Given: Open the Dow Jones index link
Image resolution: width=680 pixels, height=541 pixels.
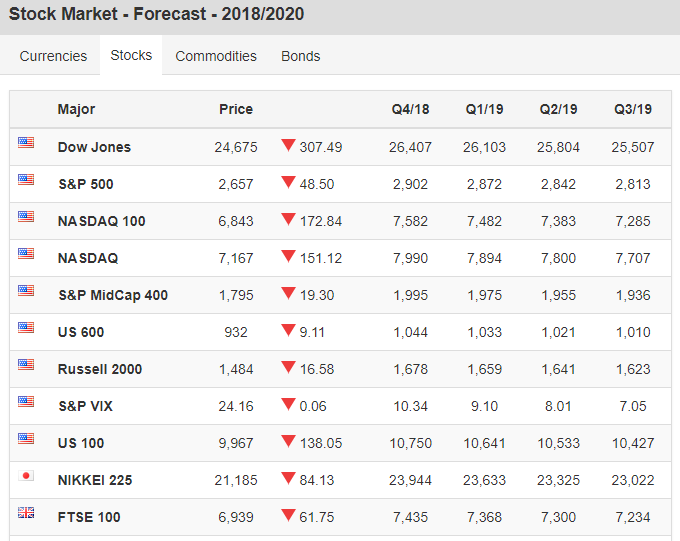Looking at the screenshot, I should click(x=94, y=147).
